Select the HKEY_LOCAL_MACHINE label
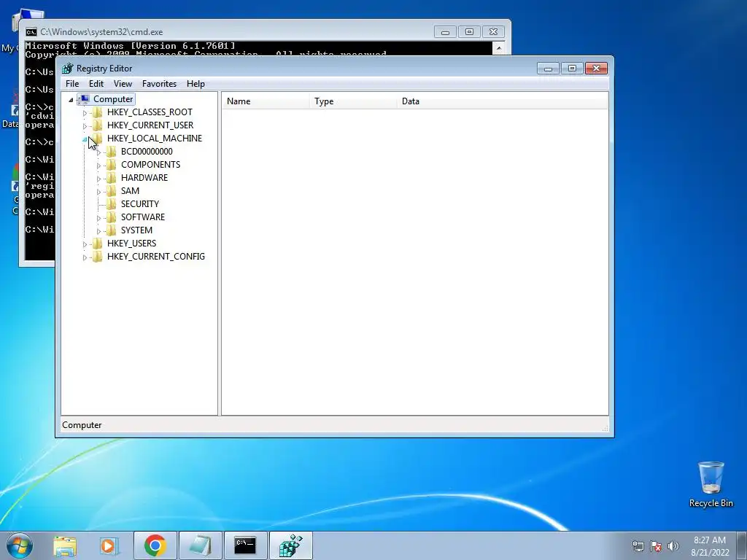This screenshot has width=747, height=560. 155,138
